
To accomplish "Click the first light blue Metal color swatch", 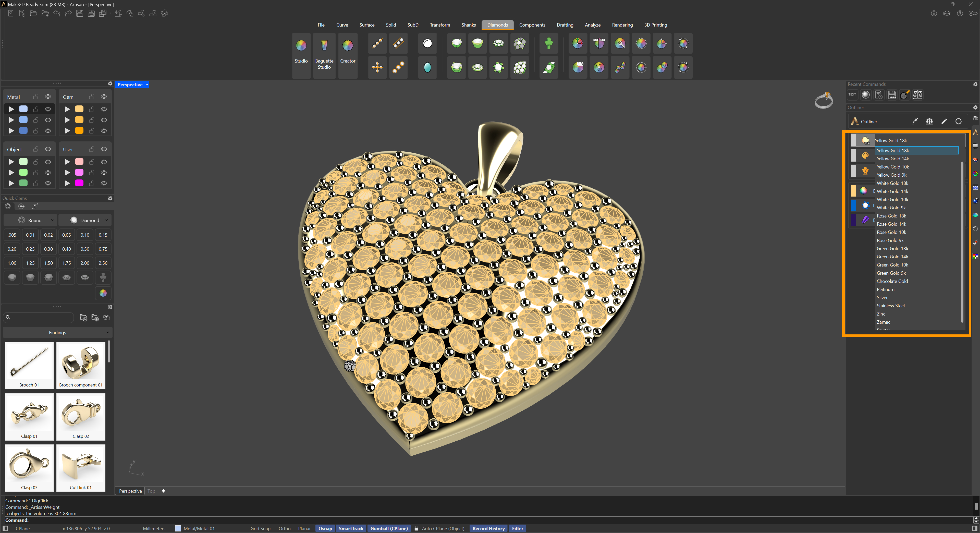I will pos(23,109).
